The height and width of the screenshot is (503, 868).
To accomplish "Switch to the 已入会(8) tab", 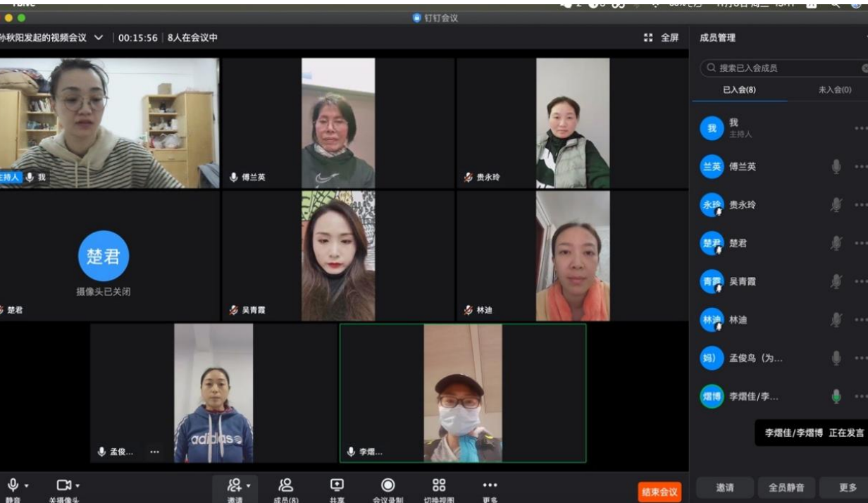I will pos(739,90).
